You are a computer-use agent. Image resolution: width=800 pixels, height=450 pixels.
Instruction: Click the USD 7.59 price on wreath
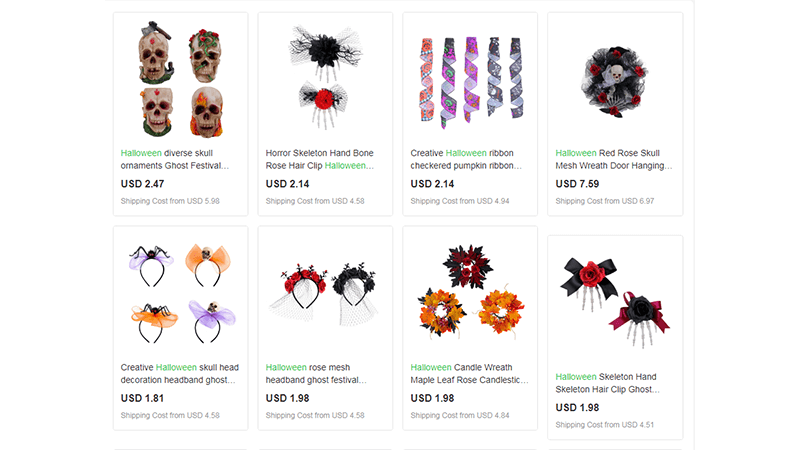[577, 184]
